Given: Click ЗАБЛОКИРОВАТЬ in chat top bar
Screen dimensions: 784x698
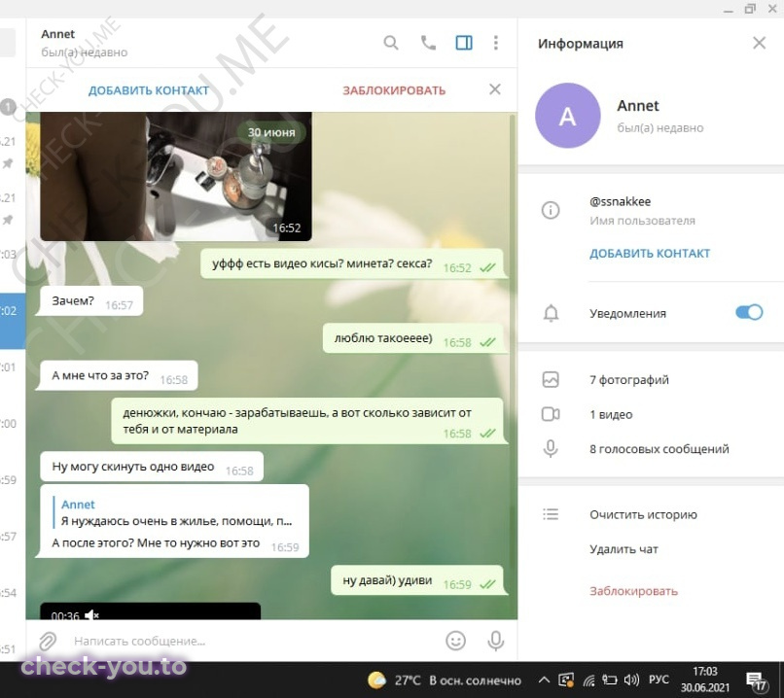Looking at the screenshot, I should click(394, 90).
